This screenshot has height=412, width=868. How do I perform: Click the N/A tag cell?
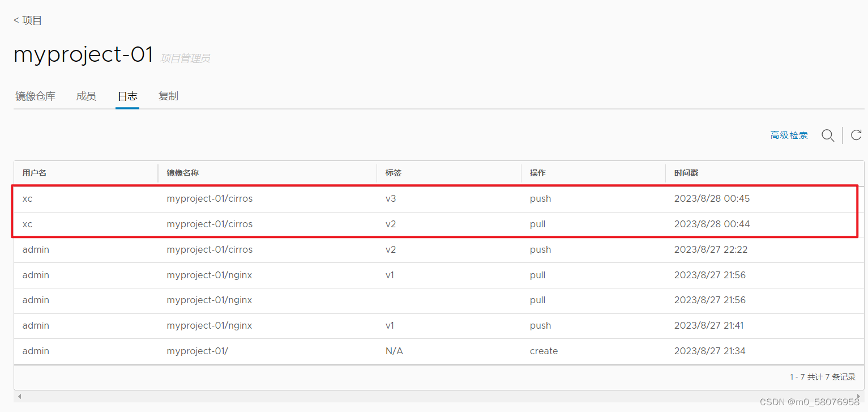[x=394, y=351]
